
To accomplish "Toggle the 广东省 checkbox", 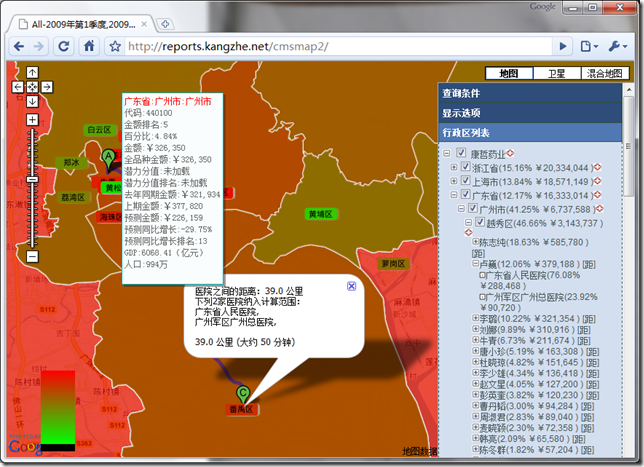I will click(x=465, y=194).
